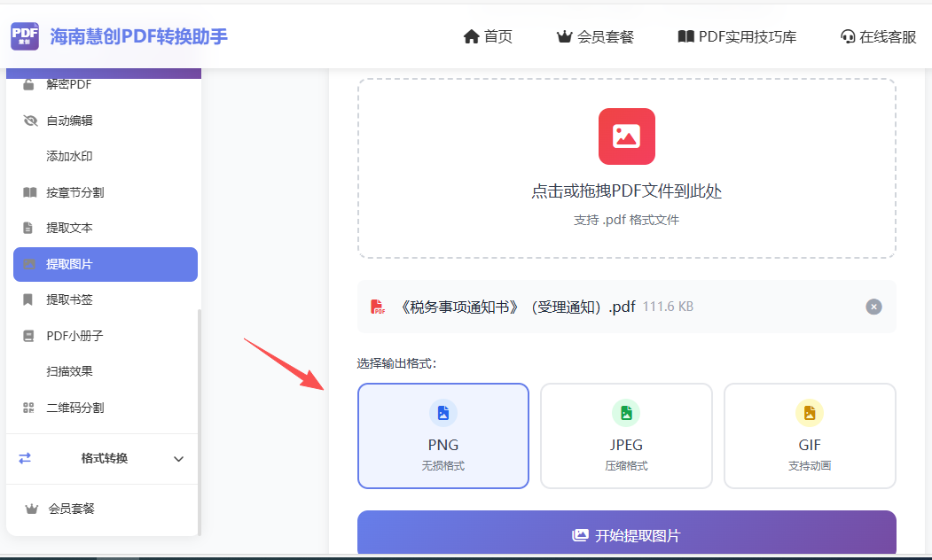Click the chevron arrow next to 格式转换
Screen dimensions: 932x560
(x=178, y=459)
